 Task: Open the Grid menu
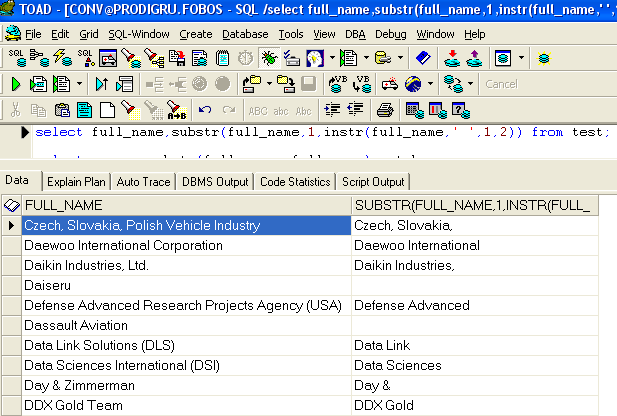point(89,35)
